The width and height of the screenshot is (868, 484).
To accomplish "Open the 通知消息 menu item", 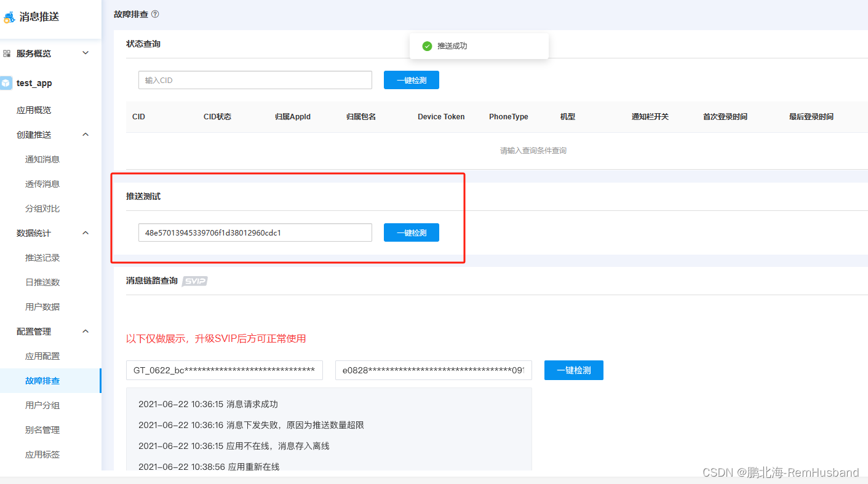I will [42, 159].
